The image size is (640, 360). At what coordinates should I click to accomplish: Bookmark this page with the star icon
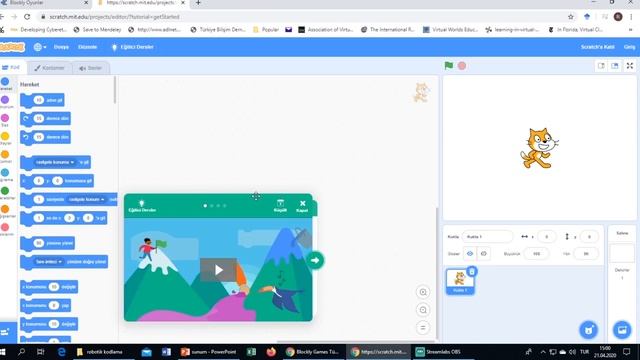pos(571,17)
